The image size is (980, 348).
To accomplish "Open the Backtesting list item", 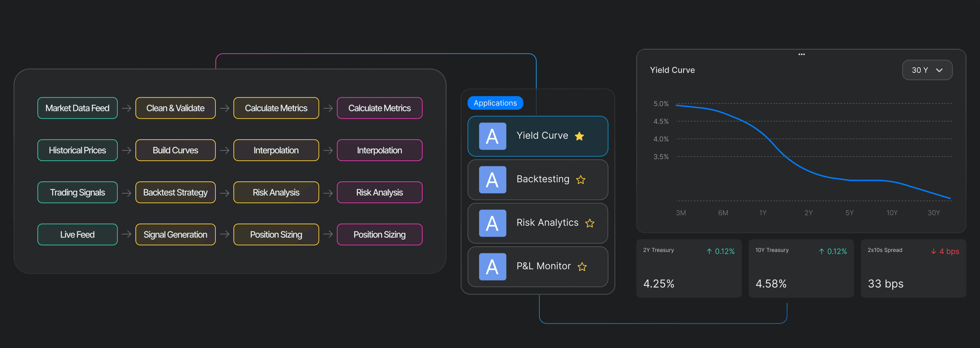I will [542, 179].
